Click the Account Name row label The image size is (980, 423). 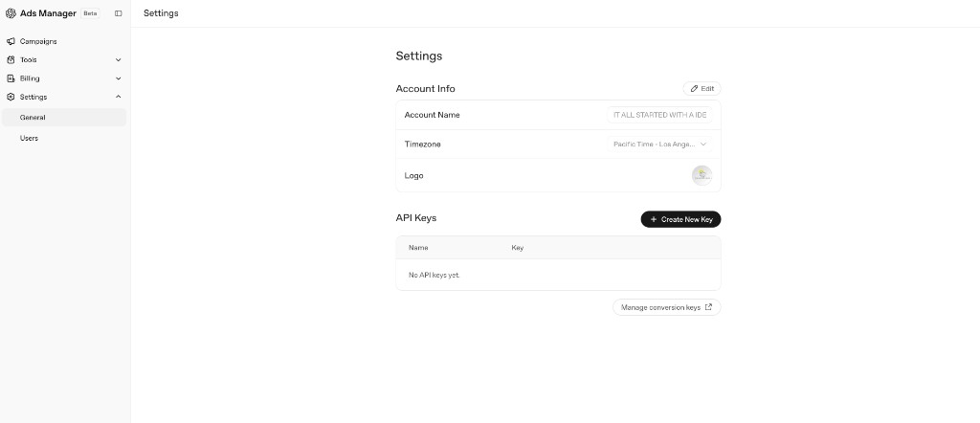click(x=432, y=115)
